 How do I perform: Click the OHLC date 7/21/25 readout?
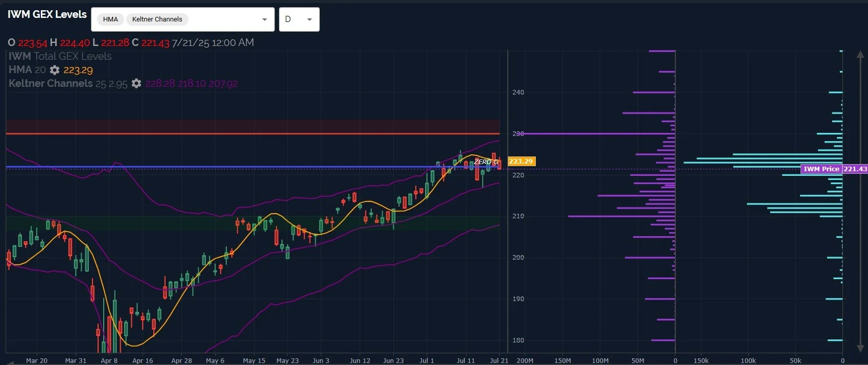(x=213, y=42)
